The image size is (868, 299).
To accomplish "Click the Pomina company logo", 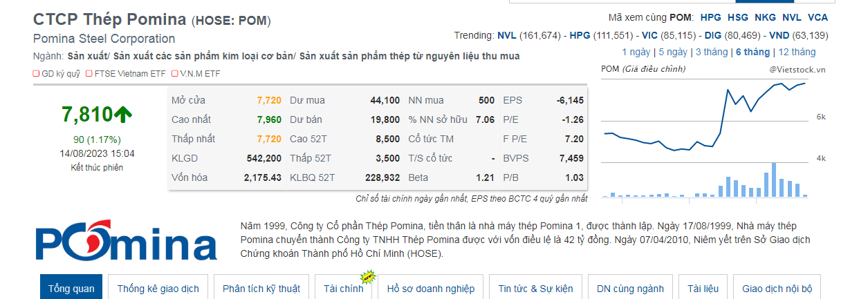I will pyautogui.click(x=126, y=242).
